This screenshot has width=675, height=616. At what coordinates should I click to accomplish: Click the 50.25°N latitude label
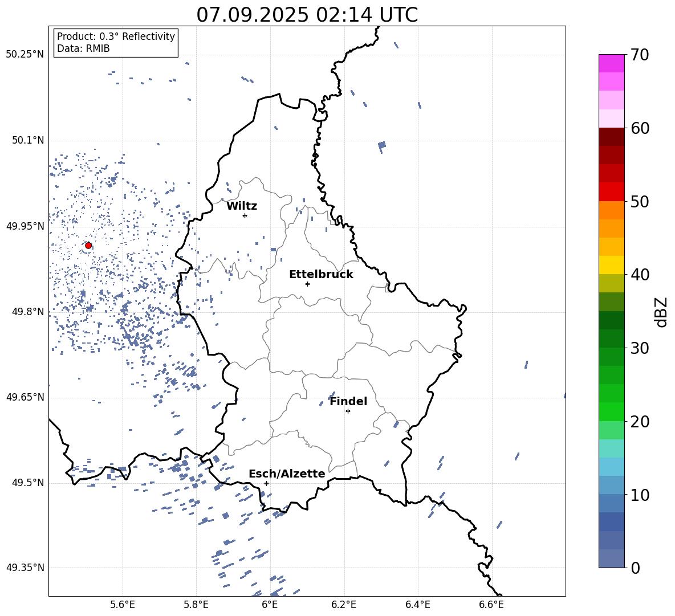pos(25,55)
